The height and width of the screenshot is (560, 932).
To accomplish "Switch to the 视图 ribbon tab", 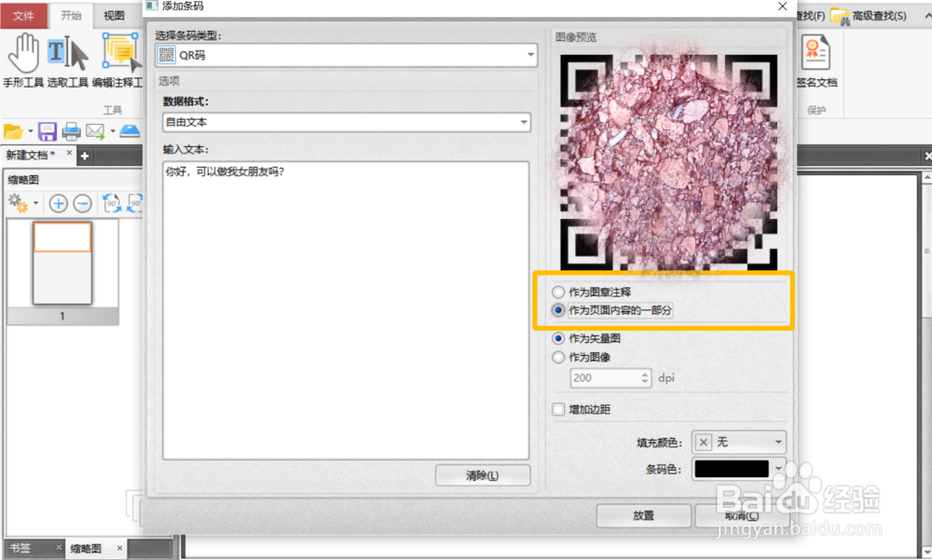I will [114, 15].
